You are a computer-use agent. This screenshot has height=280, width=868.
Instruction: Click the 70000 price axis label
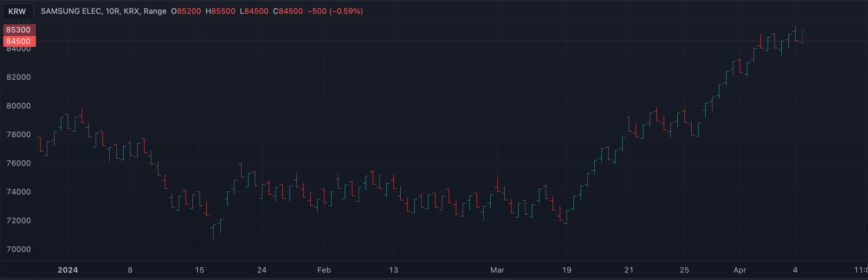[x=19, y=249]
